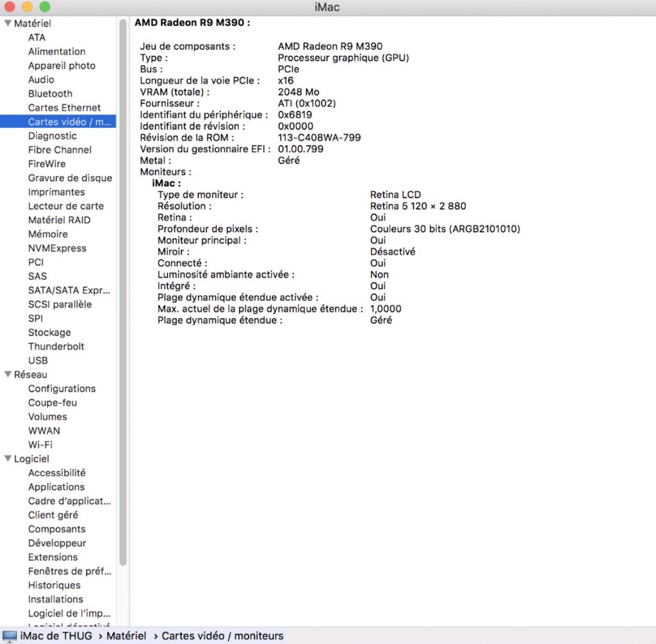Open the USB category

click(x=38, y=360)
